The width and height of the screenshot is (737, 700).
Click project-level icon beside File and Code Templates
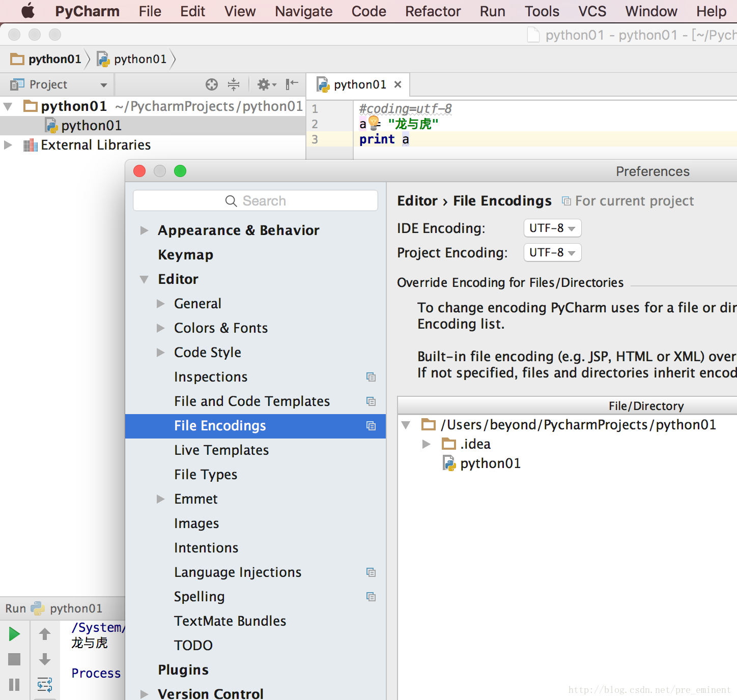tap(371, 401)
